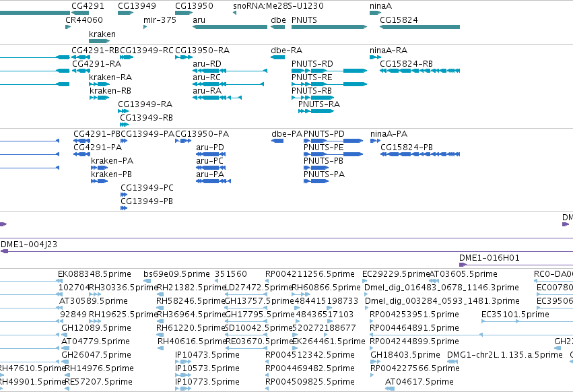Screen dimensions: 573x392
Task: Select the mir-375 feature
Action: [x=145, y=27]
